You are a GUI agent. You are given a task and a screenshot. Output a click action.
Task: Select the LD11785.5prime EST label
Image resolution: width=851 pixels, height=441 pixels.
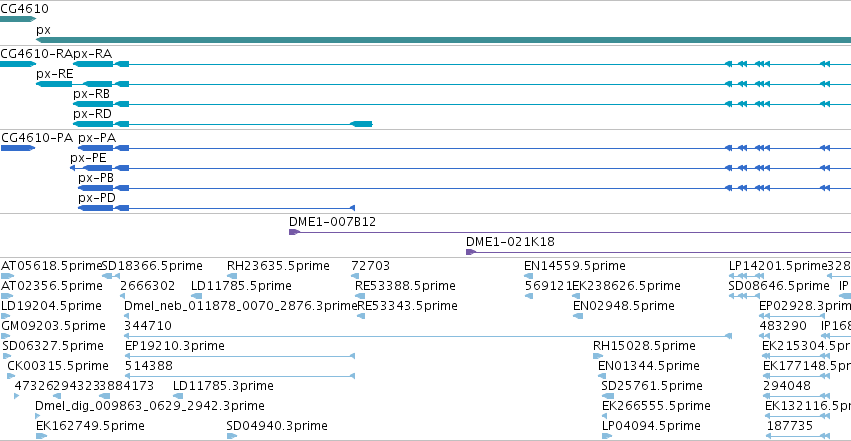tap(241, 286)
